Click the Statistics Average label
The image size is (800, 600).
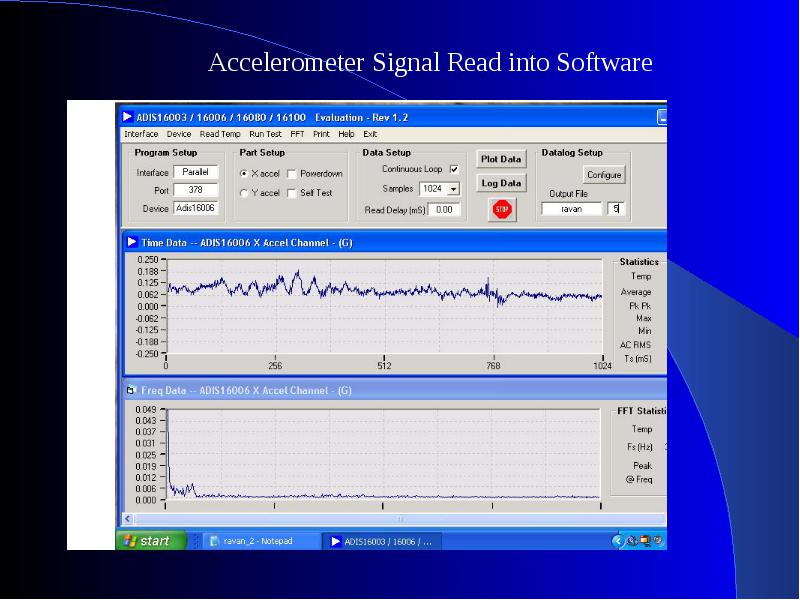coord(636,292)
